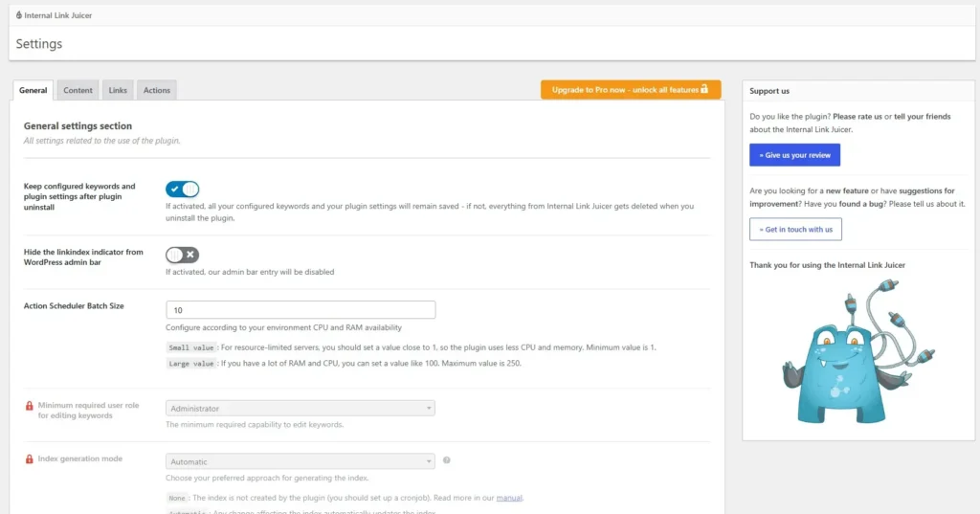
Task: Open the Links tab
Action: tap(118, 90)
